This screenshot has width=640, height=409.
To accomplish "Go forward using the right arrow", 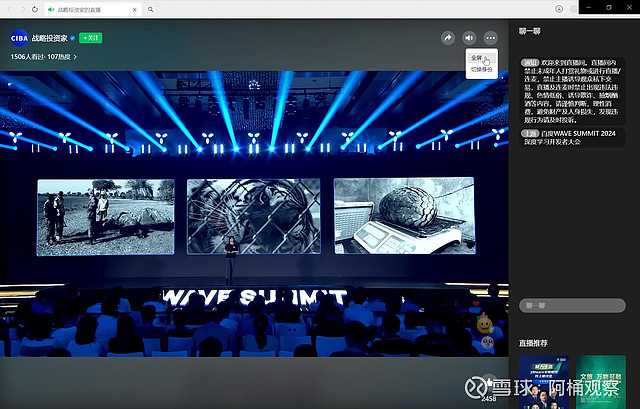I will [x=22, y=9].
